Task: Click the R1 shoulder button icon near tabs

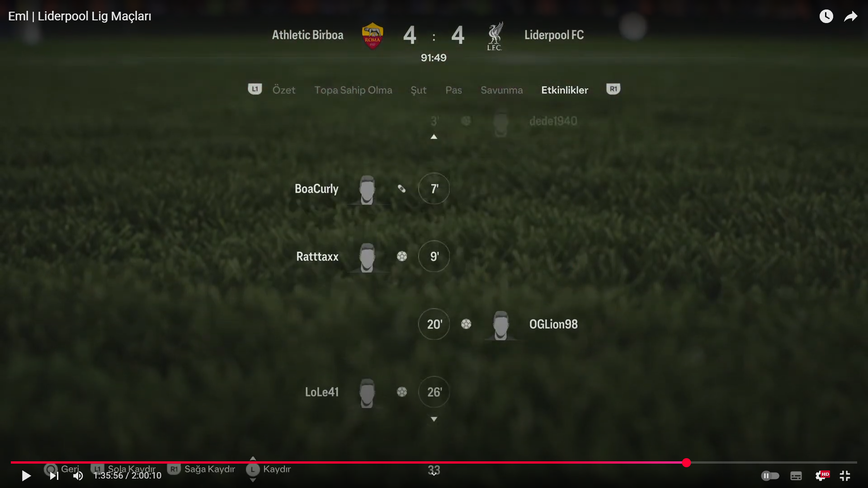Action: pyautogui.click(x=613, y=89)
